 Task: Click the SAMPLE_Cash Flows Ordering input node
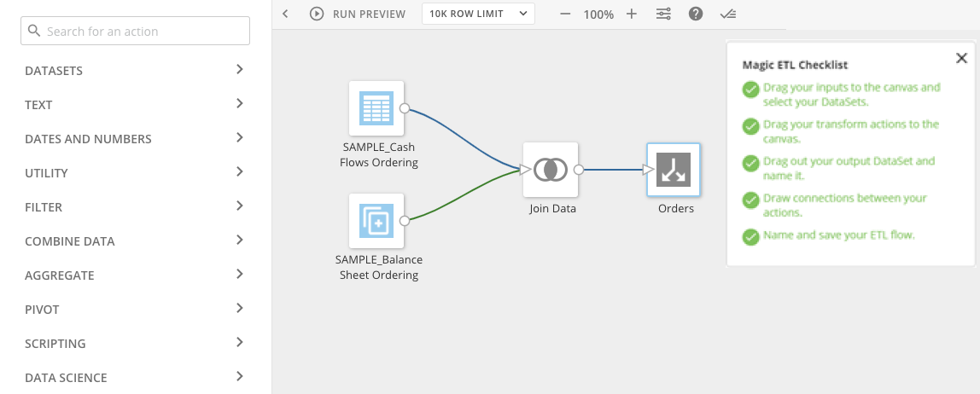coord(376,108)
